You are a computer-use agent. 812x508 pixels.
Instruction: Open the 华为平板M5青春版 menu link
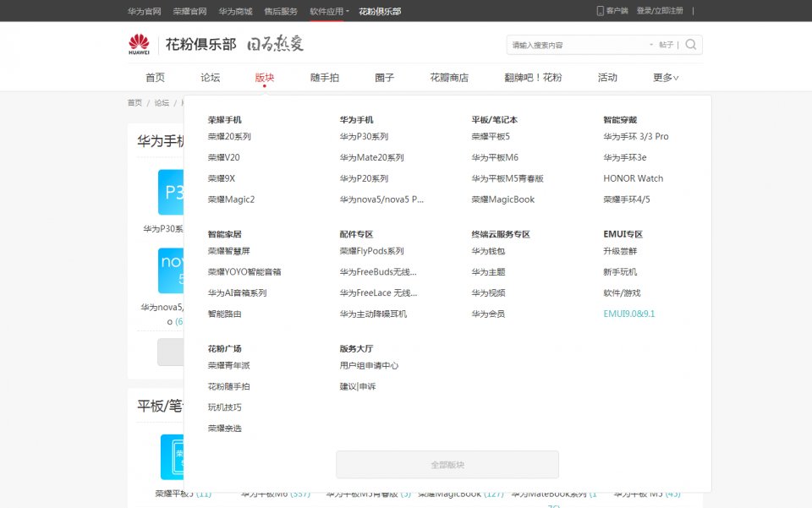[x=507, y=178]
